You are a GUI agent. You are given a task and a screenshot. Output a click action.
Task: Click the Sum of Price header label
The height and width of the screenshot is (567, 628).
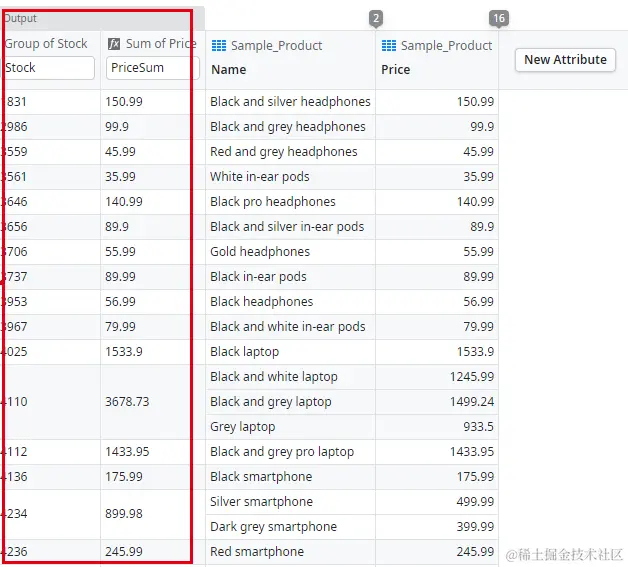(161, 44)
